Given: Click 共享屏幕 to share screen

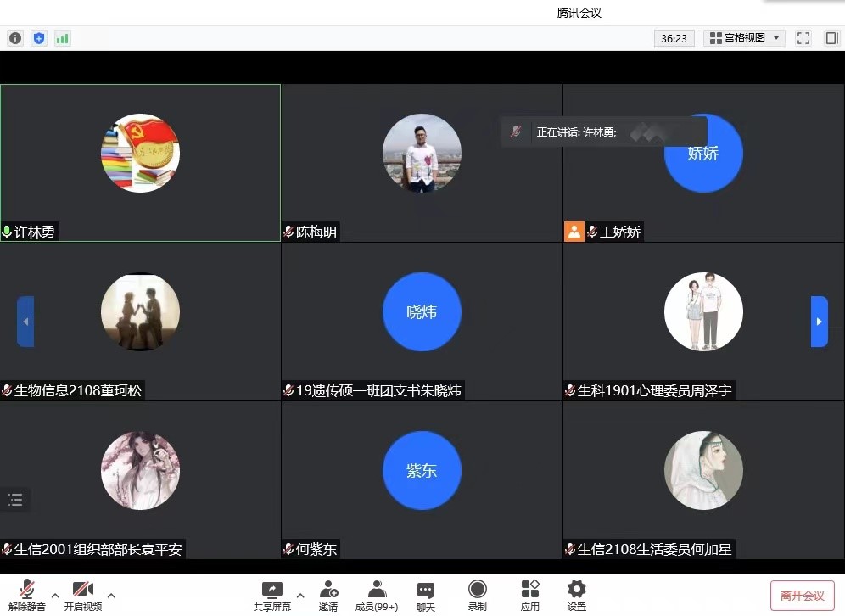Looking at the screenshot, I should (271, 595).
